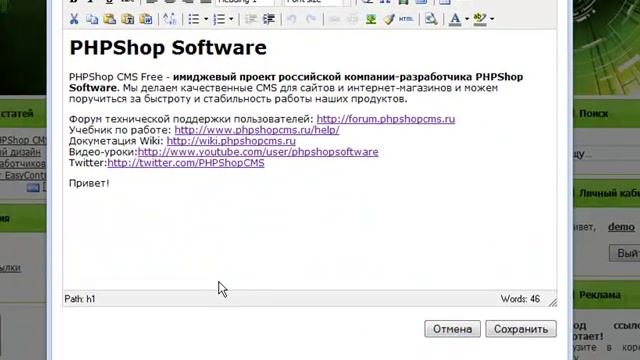
Task: Click the Реклама heading in background page
Action: tap(600, 294)
